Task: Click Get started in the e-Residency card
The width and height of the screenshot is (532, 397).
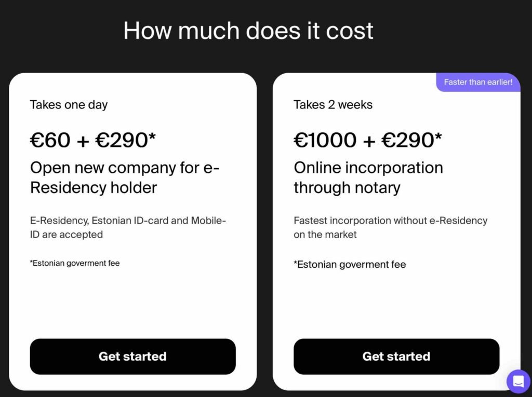Action: click(132, 357)
